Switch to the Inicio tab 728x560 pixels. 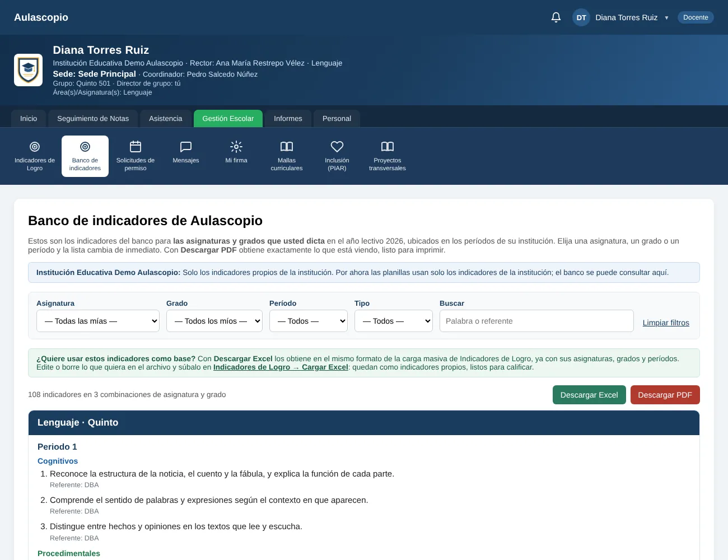[29, 118]
